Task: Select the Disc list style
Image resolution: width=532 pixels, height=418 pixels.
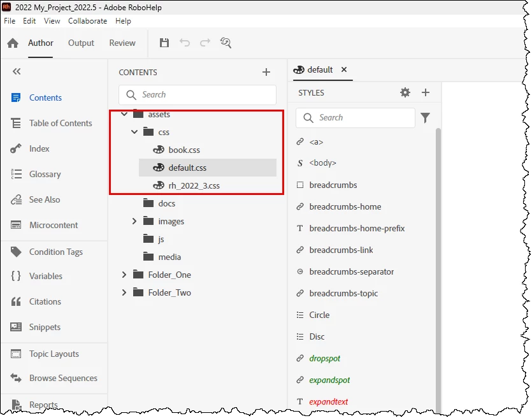Action: coord(310,336)
